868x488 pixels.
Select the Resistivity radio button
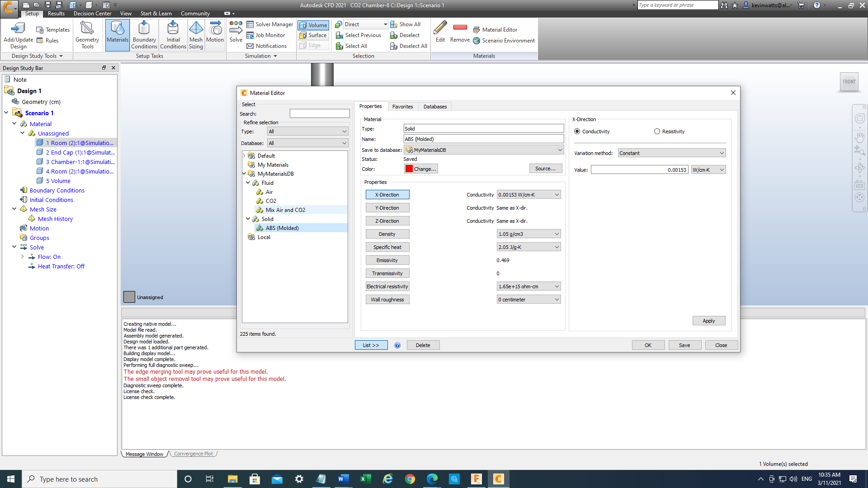(657, 131)
